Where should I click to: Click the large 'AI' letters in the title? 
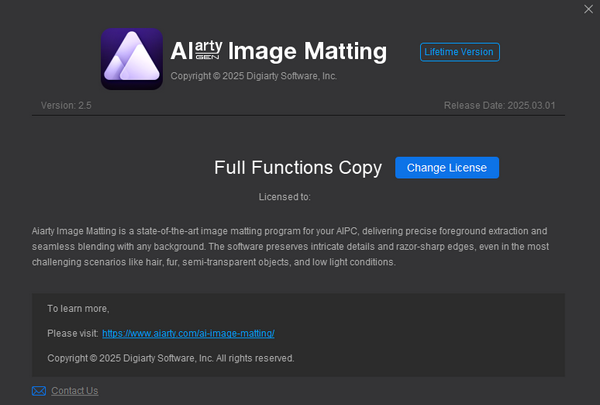[182, 51]
